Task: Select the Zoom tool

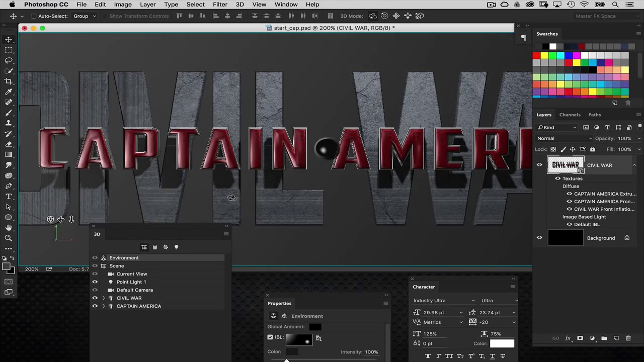Action: coord(9,238)
